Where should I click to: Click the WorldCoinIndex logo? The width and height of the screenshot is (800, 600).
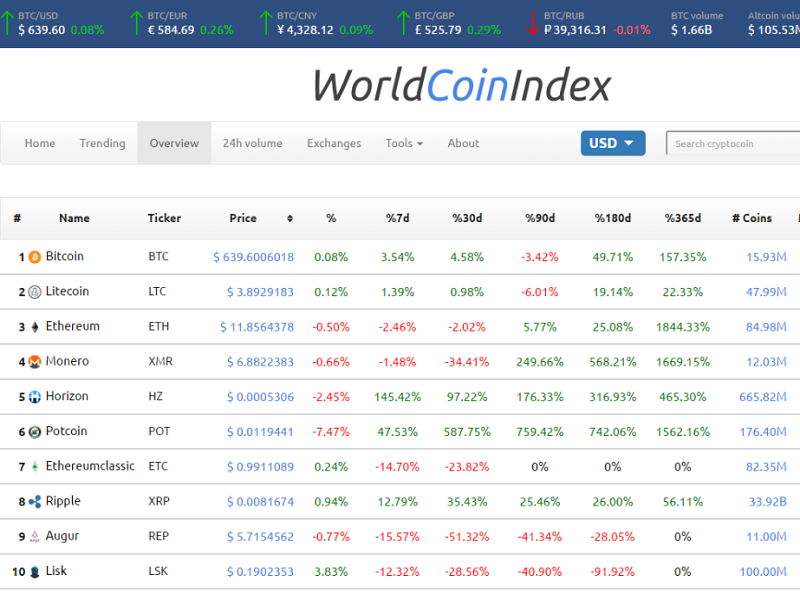tap(462, 85)
